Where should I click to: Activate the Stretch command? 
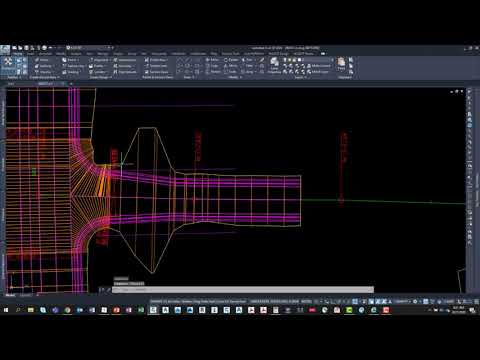pyautogui.click(x=213, y=71)
